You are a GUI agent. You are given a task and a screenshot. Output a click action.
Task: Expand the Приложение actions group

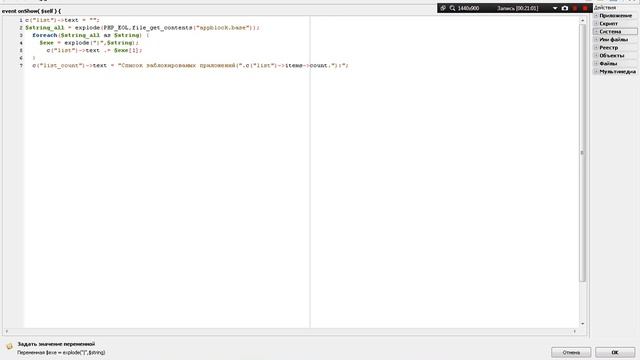point(596,16)
